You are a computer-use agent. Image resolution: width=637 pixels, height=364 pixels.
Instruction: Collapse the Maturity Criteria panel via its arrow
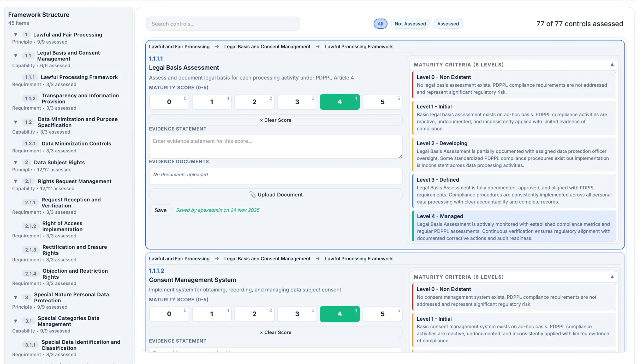pos(612,64)
